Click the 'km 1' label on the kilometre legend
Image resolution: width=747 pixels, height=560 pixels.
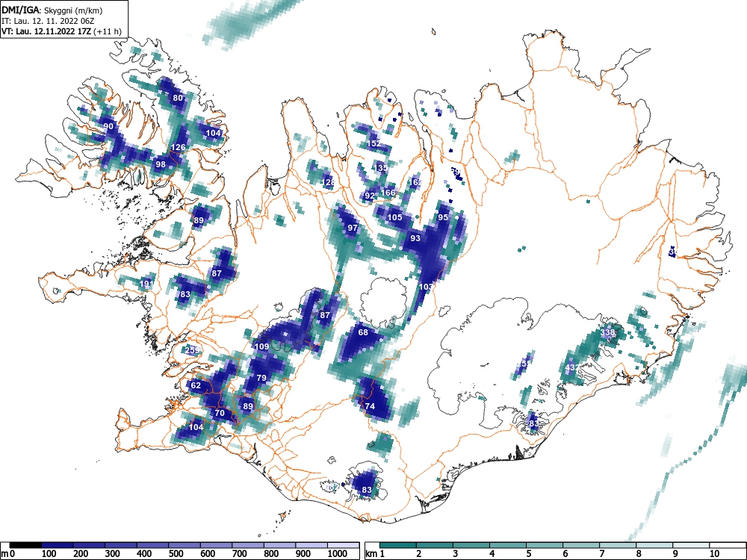coord(376,554)
